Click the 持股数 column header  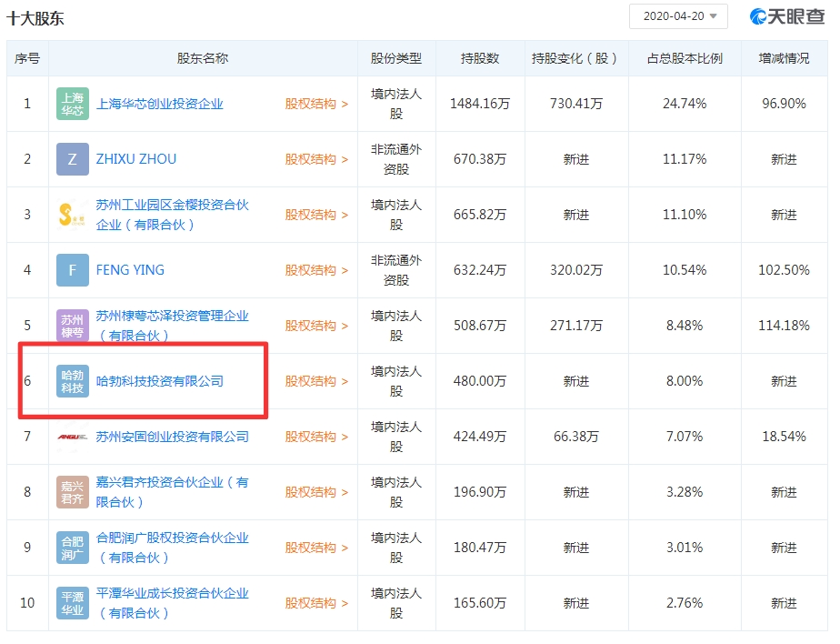click(x=480, y=58)
